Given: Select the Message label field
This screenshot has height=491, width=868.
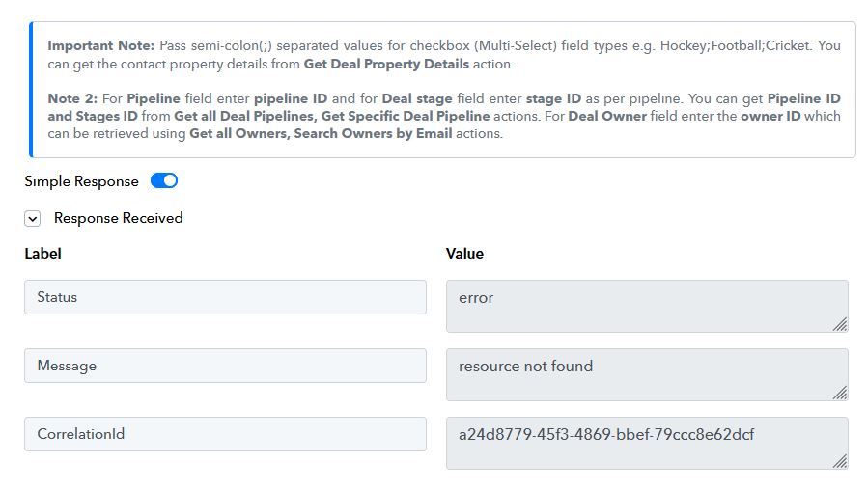Looking at the screenshot, I should (225, 366).
